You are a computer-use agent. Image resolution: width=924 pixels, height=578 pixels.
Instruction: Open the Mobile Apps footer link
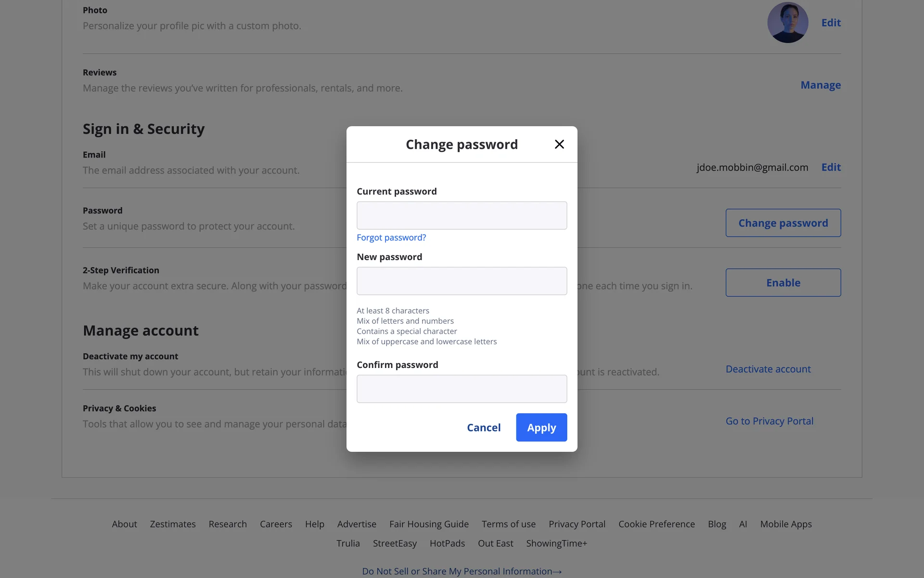[x=785, y=524]
